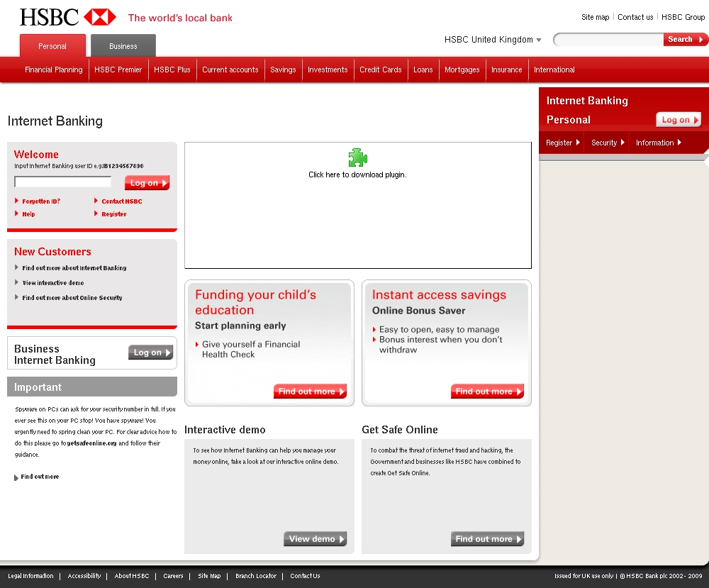Click Find out more under Instant access savings
This screenshot has width=709, height=588.
point(487,392)
